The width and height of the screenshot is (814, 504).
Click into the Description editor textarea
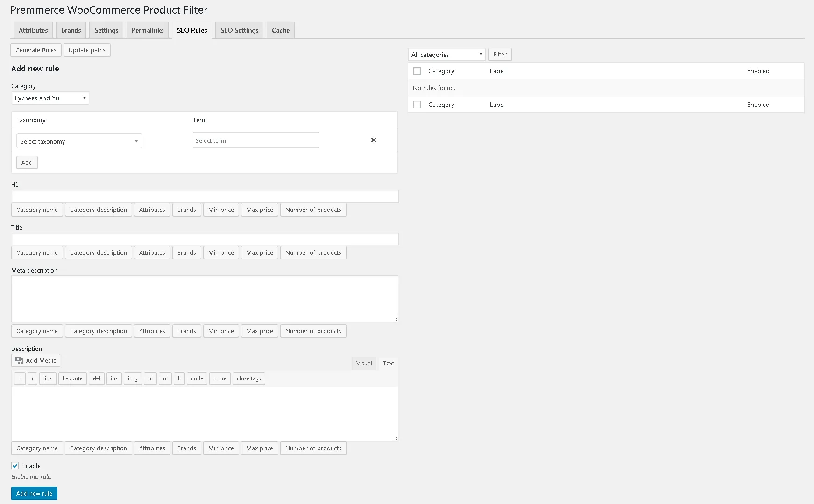click(x=205, y=414)
